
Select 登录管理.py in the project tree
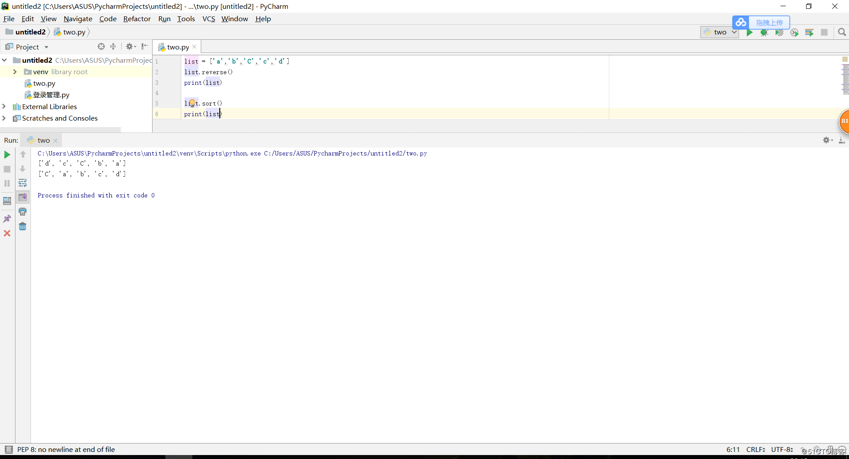(50, 95)
